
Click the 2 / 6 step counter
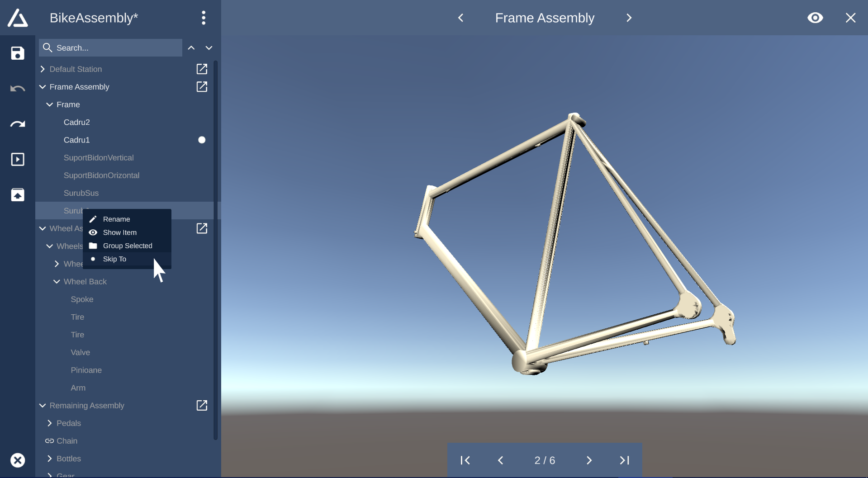(x=545, y=460)
